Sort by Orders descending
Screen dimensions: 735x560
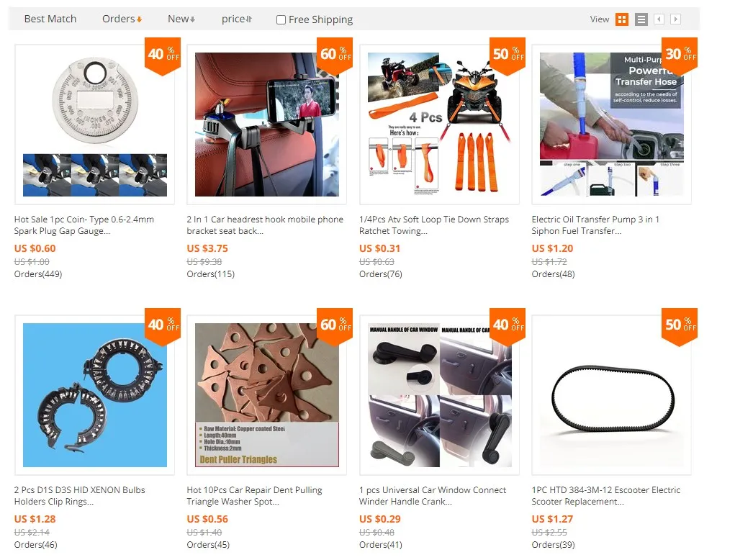point(122,19)
